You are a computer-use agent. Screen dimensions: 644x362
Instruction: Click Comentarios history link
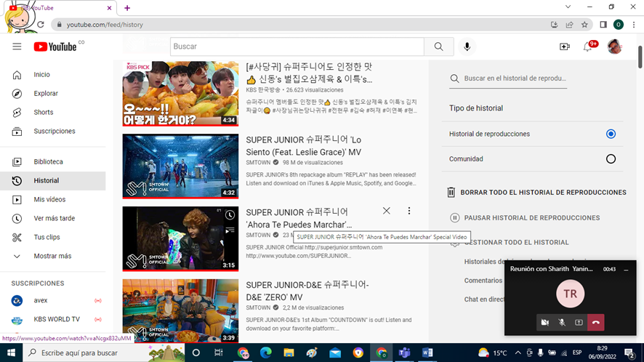[x=483, y=281]
